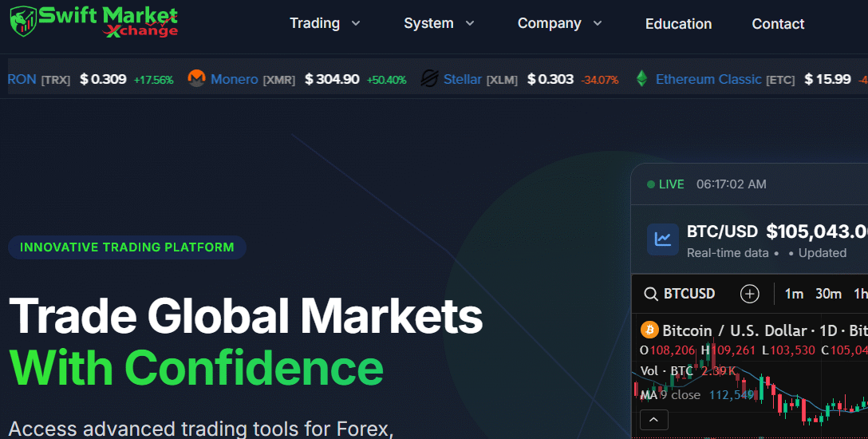This screenshot has width=868, height=439.
Task: Click the Monero [XMR] ticker link
Action: pos(253,79)
